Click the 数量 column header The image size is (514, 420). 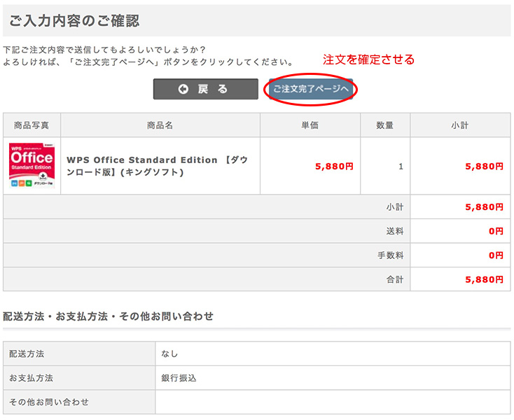384,125
